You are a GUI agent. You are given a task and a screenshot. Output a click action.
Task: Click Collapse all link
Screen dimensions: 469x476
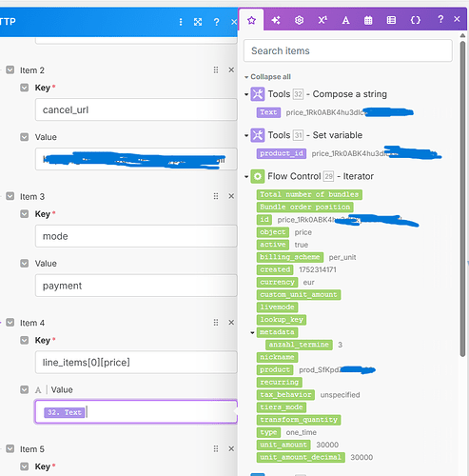[x=270, y=77]
